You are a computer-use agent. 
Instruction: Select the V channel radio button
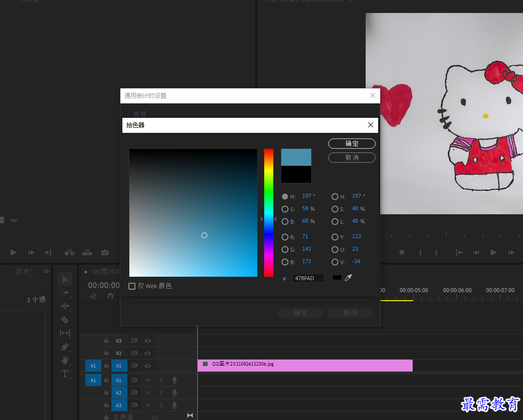pyautogui.click(x=335, y=262)
